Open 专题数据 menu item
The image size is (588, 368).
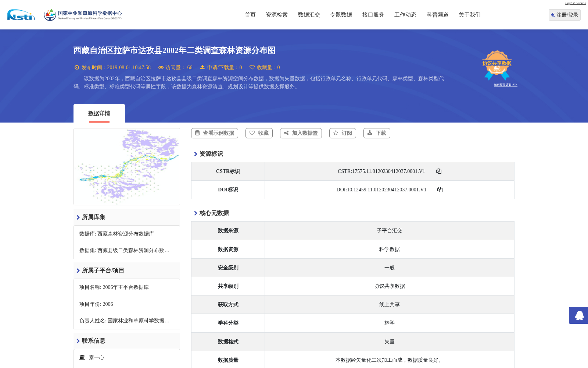tap(341, 15)
